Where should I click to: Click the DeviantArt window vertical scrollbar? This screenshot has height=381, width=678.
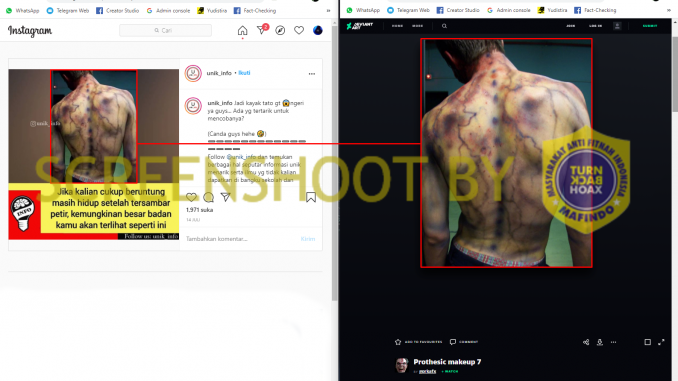tap(675, 74)
